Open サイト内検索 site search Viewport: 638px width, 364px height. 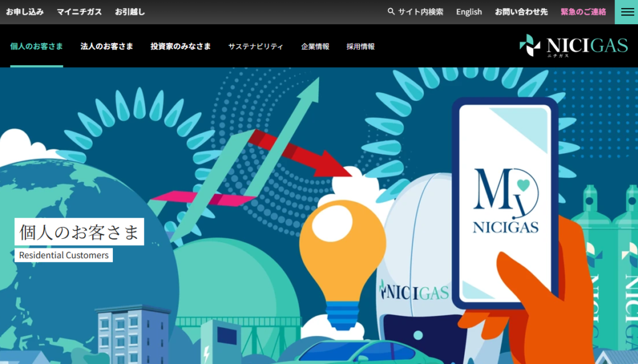[x=421, y=12]
